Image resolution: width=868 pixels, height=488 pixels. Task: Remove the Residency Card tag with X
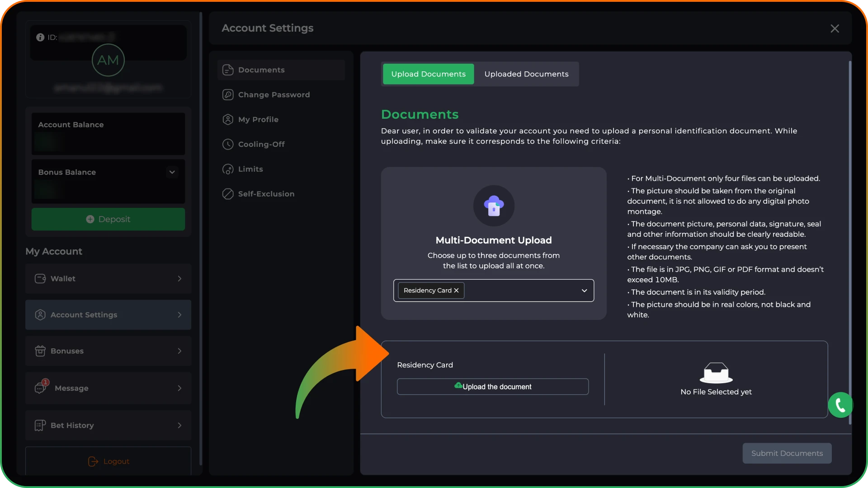pos(456,291)
